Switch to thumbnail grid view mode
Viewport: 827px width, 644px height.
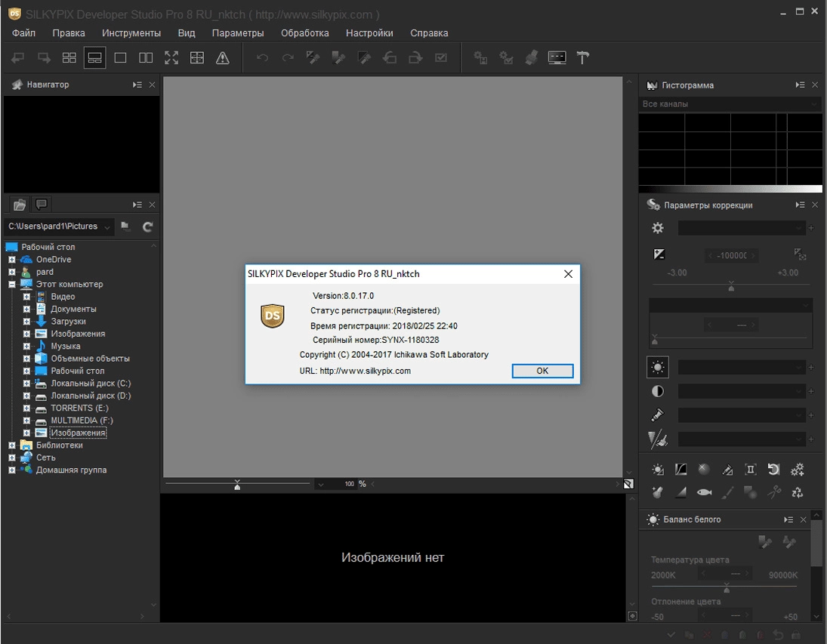(x=69, y=57)
